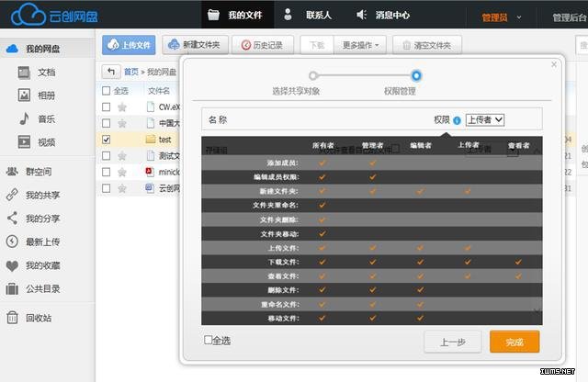Open the 上传者 permission dropdown
The image size is (588, 382).
point(485,119)
